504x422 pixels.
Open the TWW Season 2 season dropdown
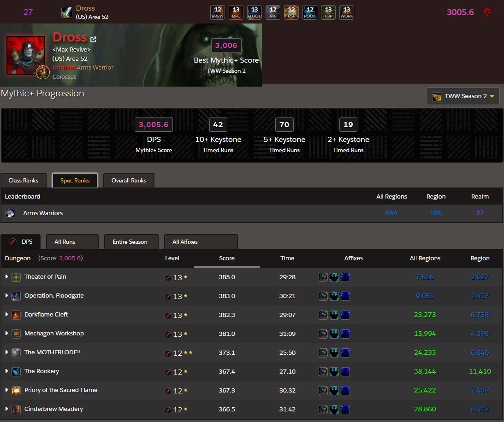tap(462, 96)
